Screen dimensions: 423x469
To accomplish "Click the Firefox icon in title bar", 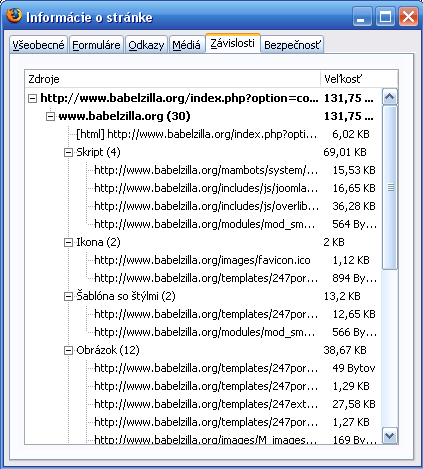I will [x=14, y=16].
